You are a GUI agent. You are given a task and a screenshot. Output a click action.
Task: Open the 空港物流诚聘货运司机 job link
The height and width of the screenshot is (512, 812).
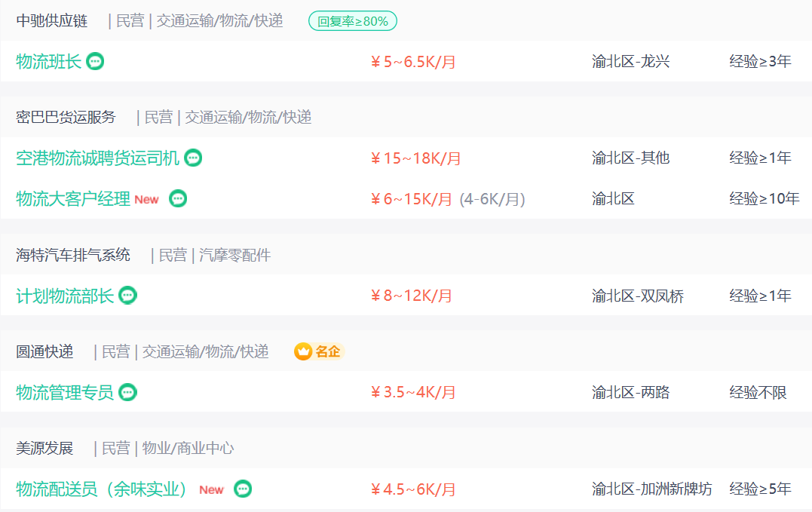97,158
